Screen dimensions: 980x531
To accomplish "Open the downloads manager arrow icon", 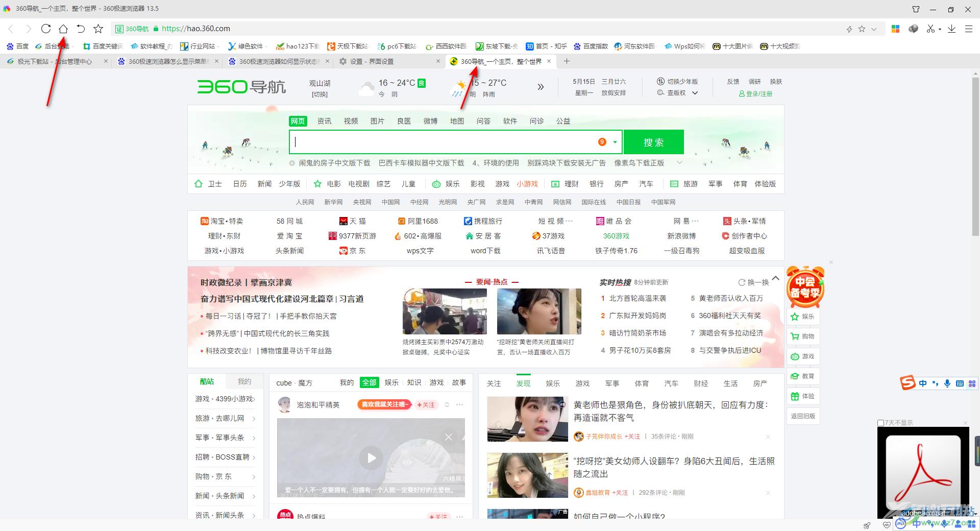I will [951, 29].
